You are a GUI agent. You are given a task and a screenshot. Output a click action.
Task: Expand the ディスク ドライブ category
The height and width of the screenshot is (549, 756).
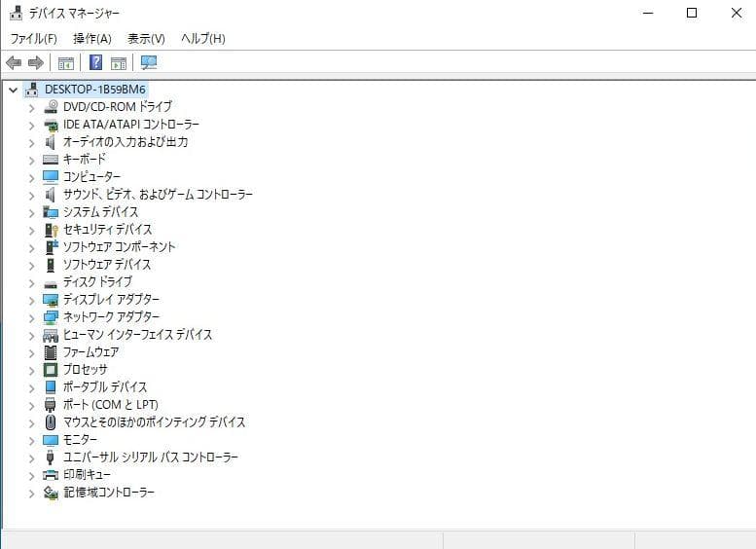[32, 283]
